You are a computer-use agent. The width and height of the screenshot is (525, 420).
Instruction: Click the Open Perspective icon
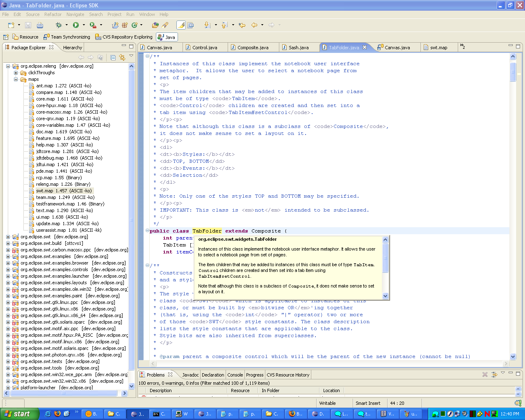[x=6, y=37]
